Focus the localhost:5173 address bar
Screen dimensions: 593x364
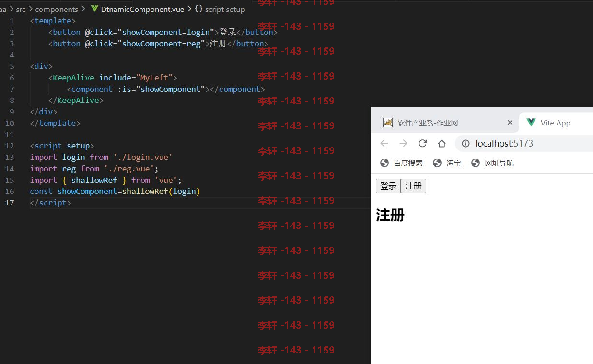click(523, 143)
